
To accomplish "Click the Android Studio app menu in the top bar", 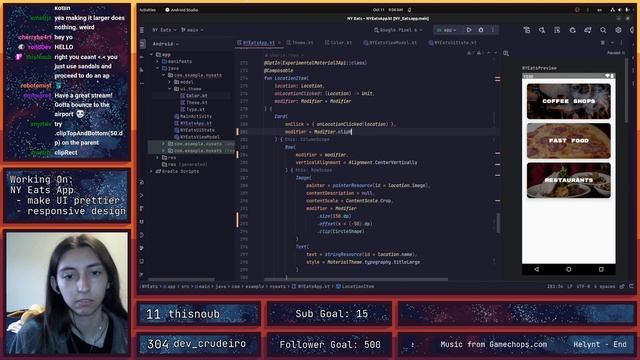I will (182, 10).
